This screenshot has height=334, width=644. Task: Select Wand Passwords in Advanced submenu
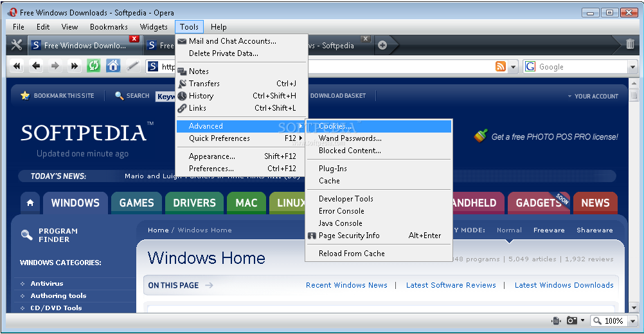379,138
